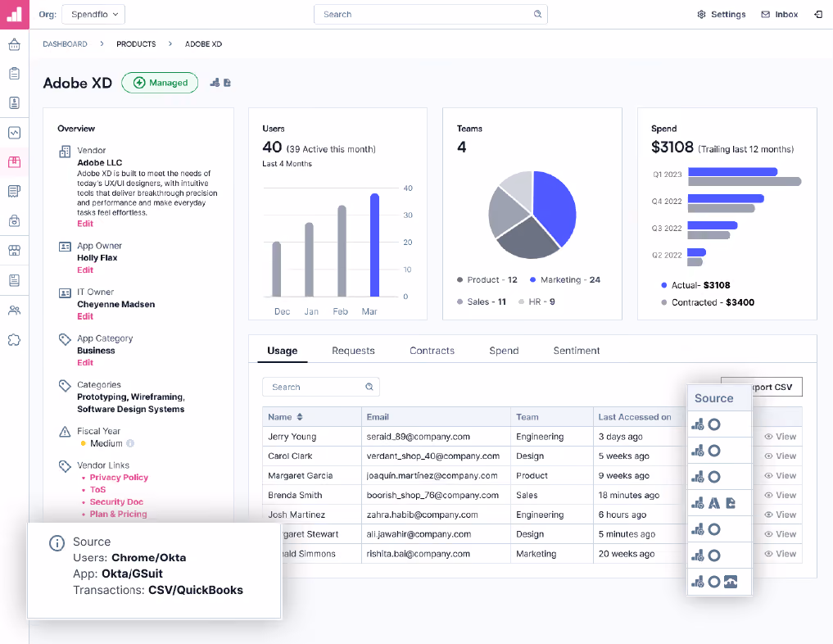Image resolution: width=833 pixels, height=644 pixels.
Task: Open the puzzle-piece integrations sidebar icon
Action: [x=15, y=340]
